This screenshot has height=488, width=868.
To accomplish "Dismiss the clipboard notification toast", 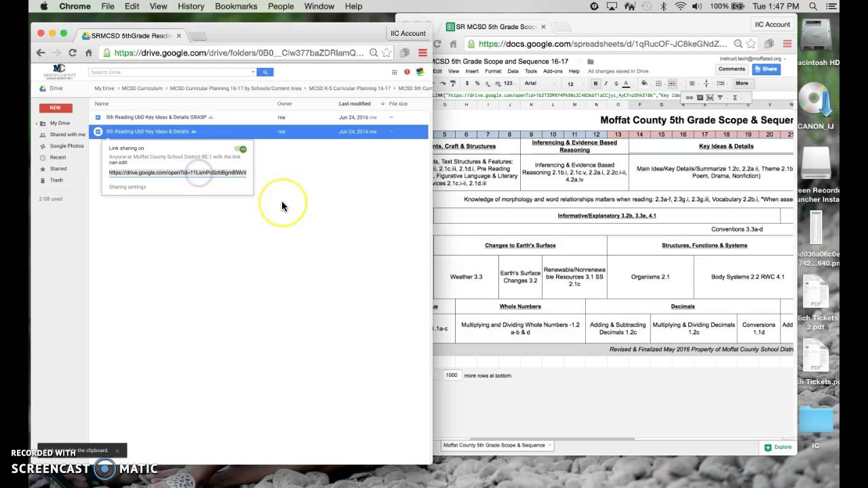I will (117, 450).
